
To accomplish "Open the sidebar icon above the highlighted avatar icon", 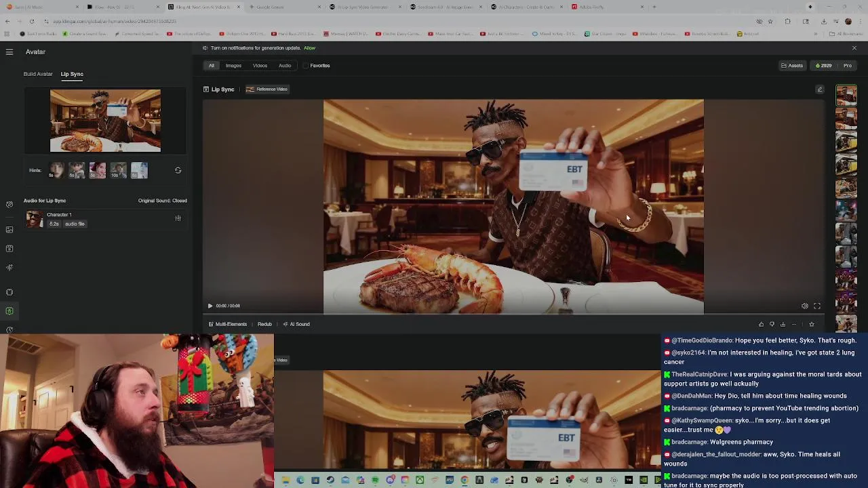I will pyautogui.click(x=9, y=292).
